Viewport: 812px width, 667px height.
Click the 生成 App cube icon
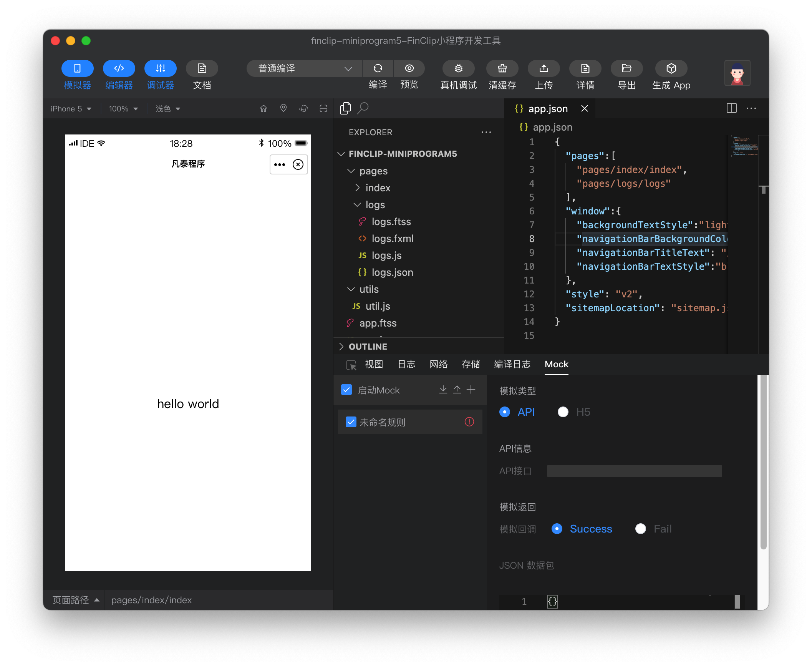[x=671, y=68]
